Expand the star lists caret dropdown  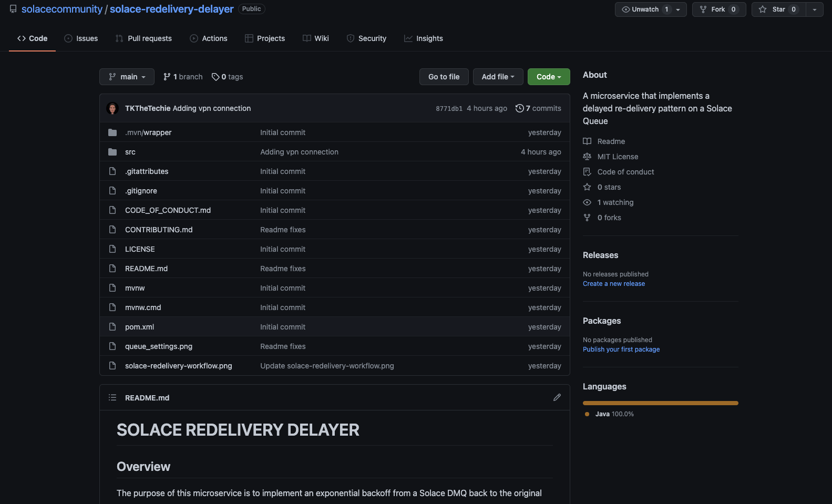coord(815,9)
